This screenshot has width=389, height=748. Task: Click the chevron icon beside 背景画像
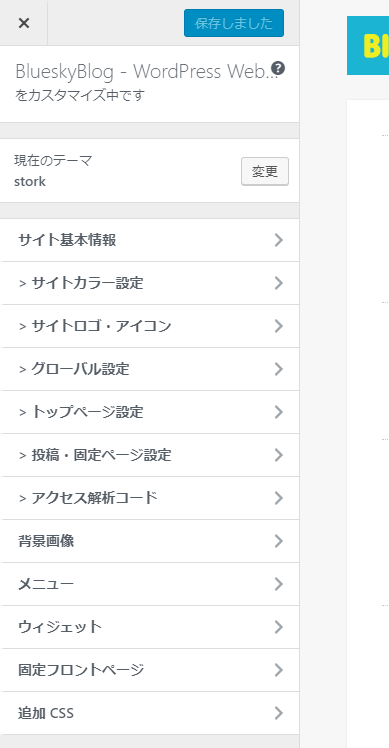point(279,541)
